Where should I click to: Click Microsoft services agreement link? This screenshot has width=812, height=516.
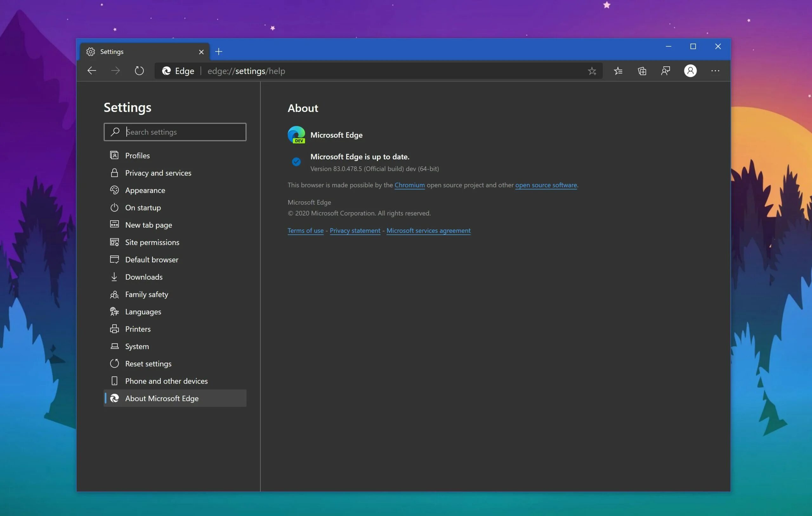click(x=428, y=231)
